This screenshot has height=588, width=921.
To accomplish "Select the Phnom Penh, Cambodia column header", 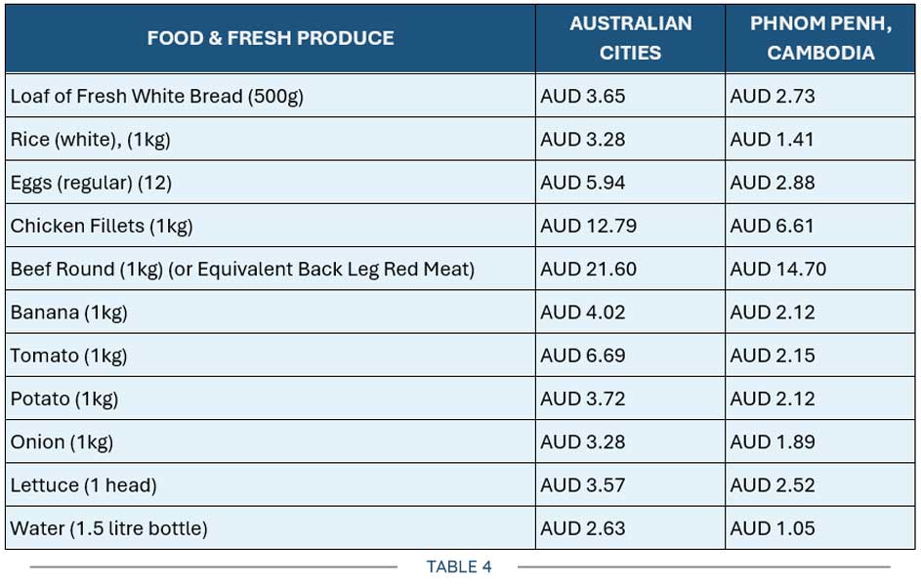I will click(x=820, y=38).
